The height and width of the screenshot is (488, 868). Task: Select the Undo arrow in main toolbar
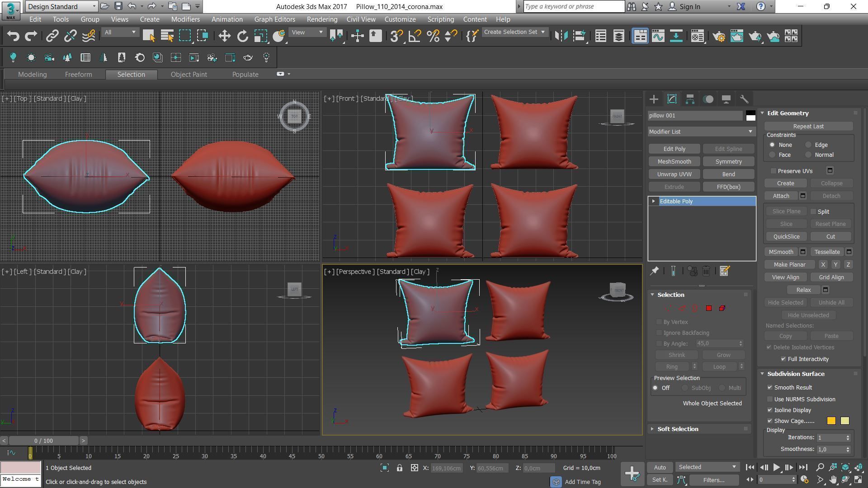[x=13, y=36]
